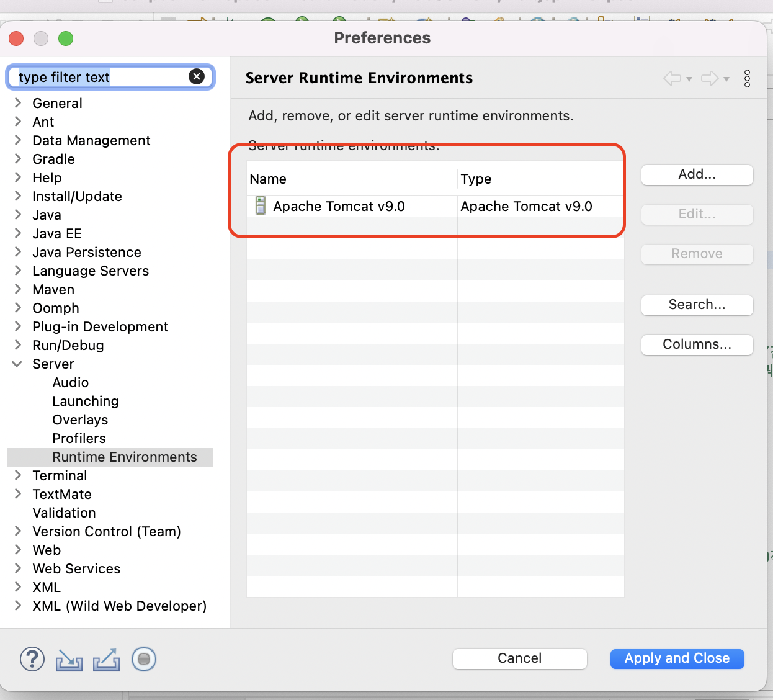This screenshot has height=700, width=773.
Task: Expand the Version Control (Team) node
Action: [x=18, y=531]
